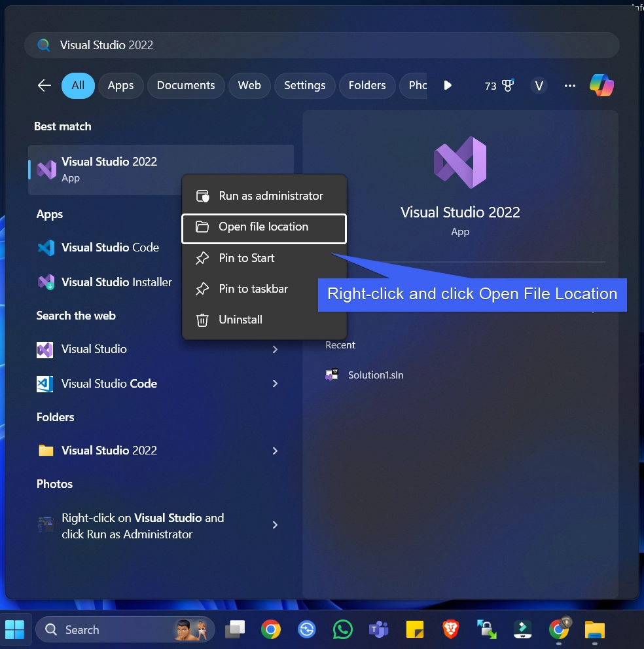644x649 pixels.
Task: Open the Visual Studio 2022 folder result
Action: 160,451
